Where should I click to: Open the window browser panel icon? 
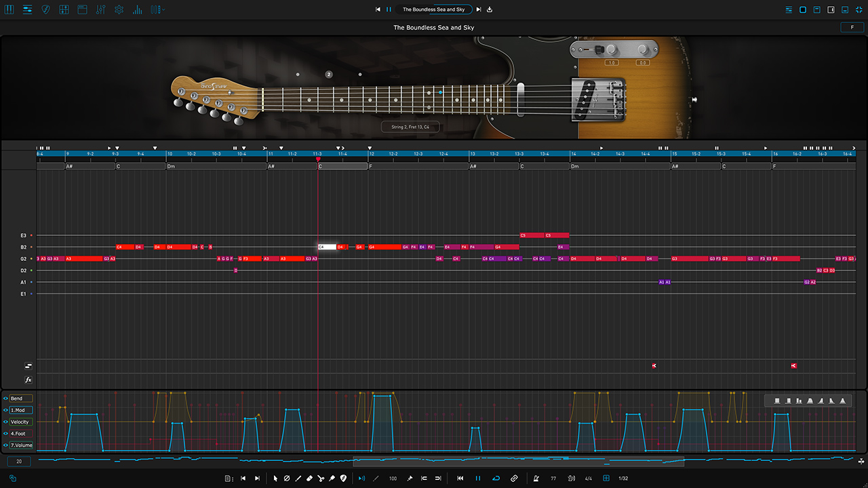click(x=83, y=9)
